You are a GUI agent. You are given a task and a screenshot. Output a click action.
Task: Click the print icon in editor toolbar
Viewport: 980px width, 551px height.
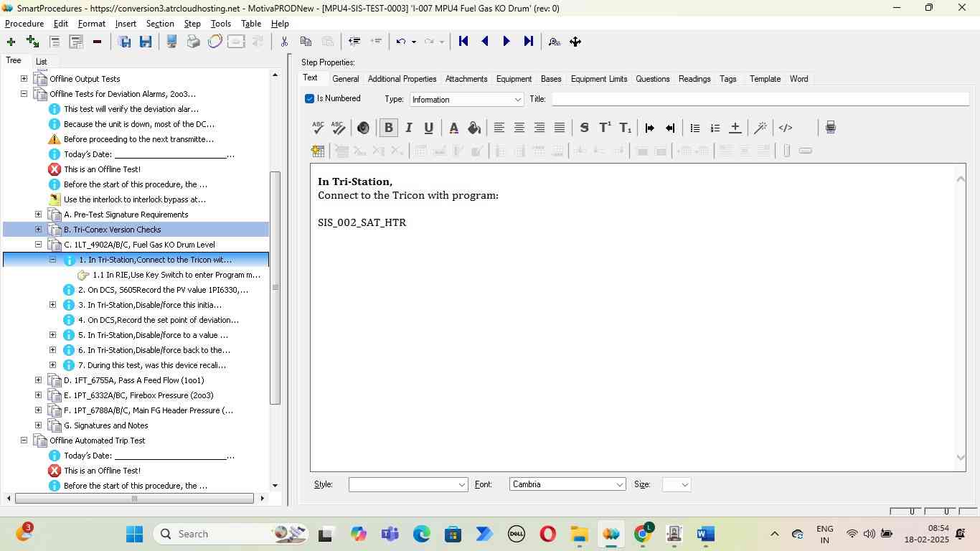point(830,128)
